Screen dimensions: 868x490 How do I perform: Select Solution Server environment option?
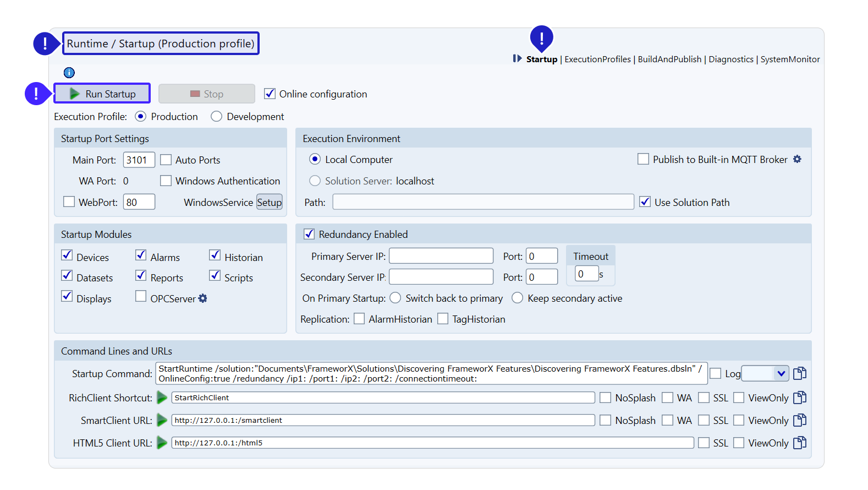[x=315, y=181]
